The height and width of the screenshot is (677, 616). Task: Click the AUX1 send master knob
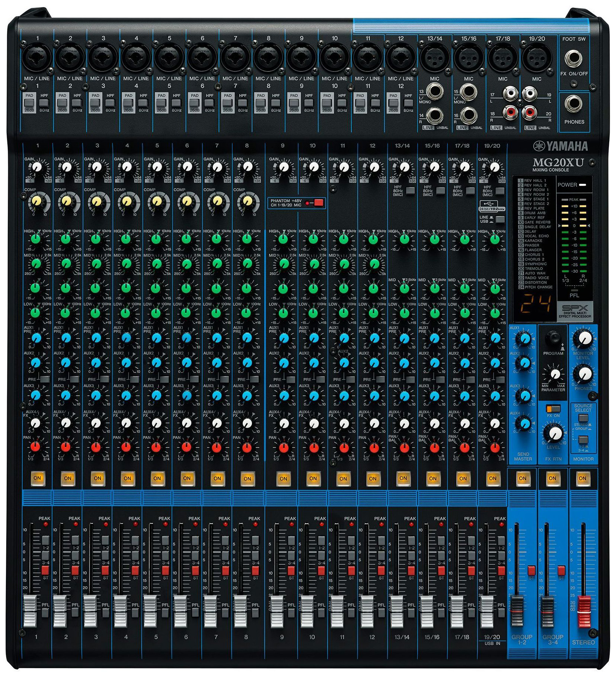click(x=524, y=338)
